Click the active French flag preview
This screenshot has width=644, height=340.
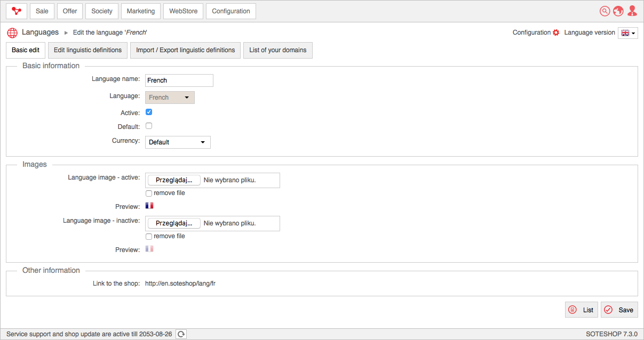coord(149,206)
